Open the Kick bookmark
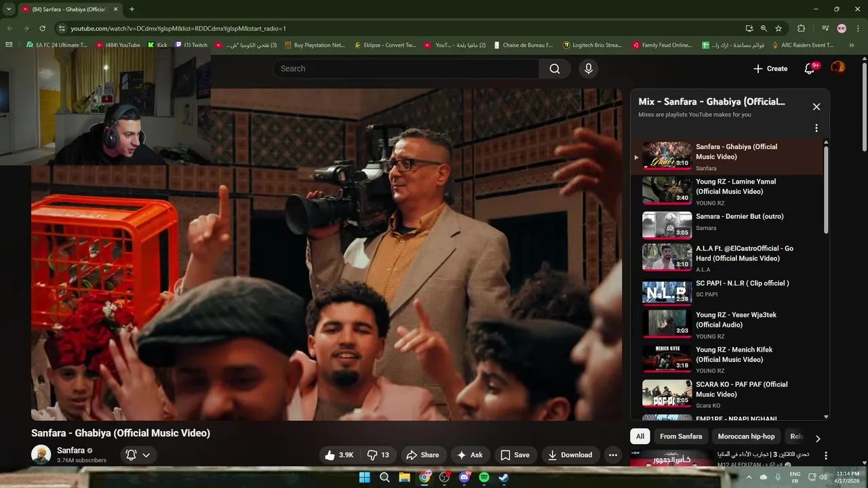The height and width of the screenshot is (488, 868). [157, 45]
